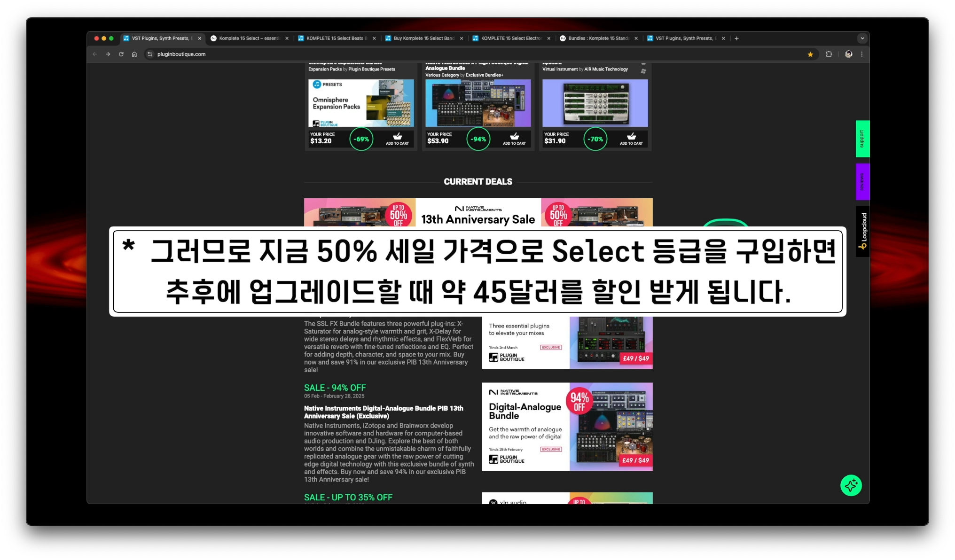Open the Digital Analogue Bundle product image

478,103
